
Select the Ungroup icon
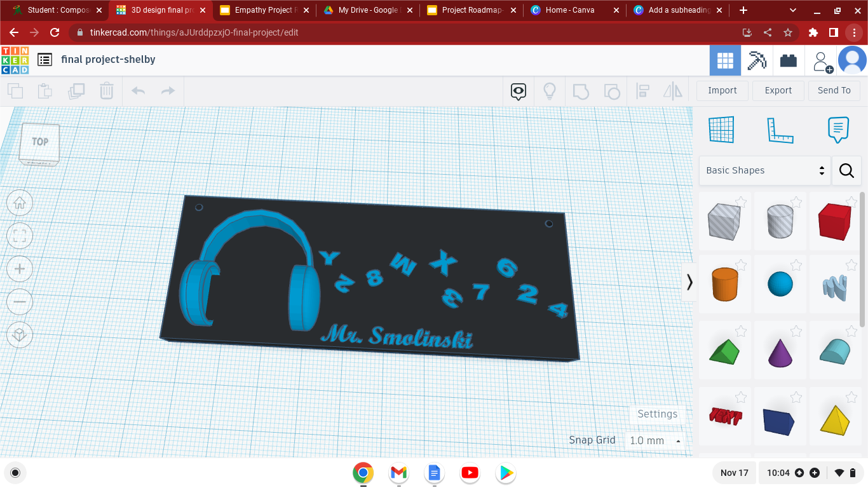tap(612, 91)
